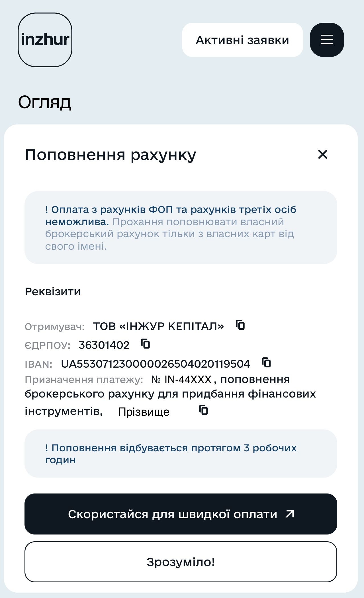Image resolution: width=364 pixels, height=598 pixels.
Task: Click the IN-44XXX payment reference number
Action: pyautogui.click(x=189, y=379)
